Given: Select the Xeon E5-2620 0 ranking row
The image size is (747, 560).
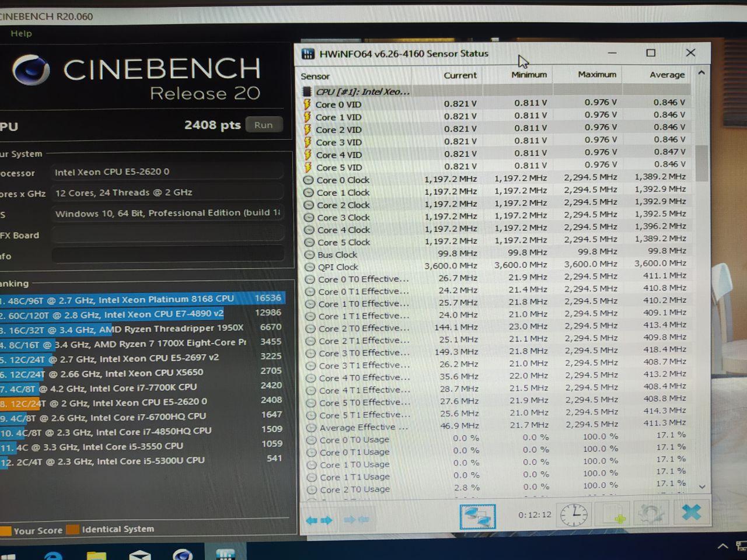Looking at the screenshot, I should click(142, 402).
